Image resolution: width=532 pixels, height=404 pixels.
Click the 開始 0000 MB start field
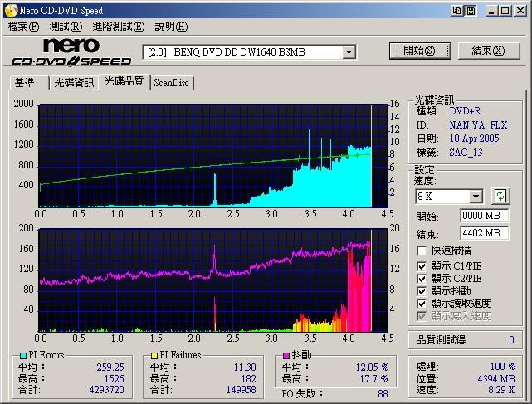[484, 216]
